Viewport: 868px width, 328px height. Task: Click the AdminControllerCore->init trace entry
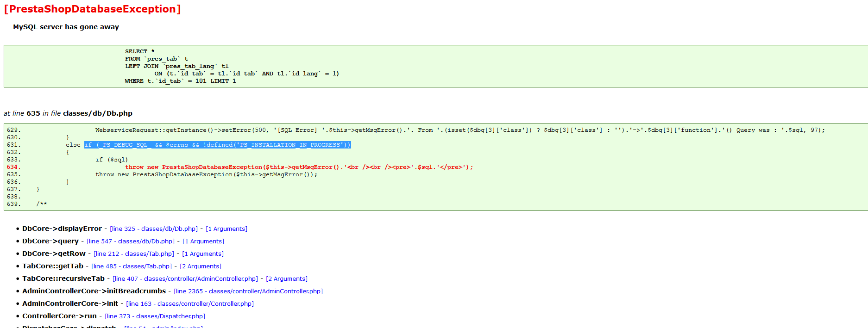point(70,303)
